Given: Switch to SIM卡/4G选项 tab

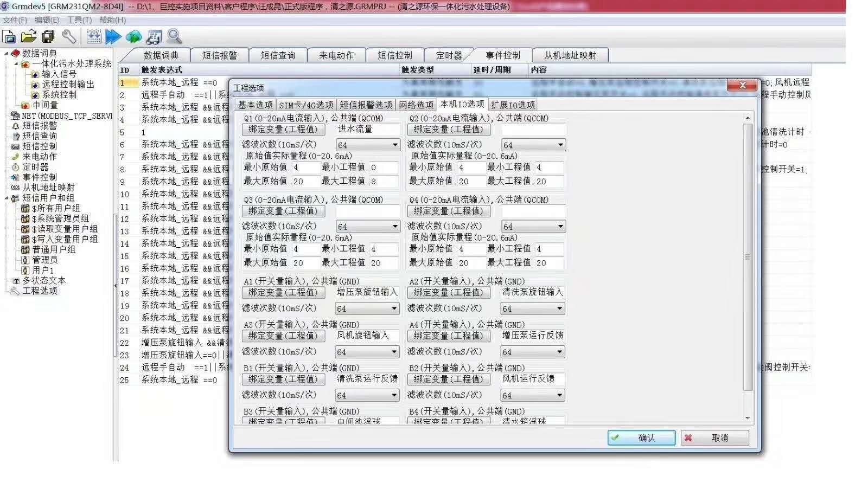Looking at the screenshot, I should point(306,105).
